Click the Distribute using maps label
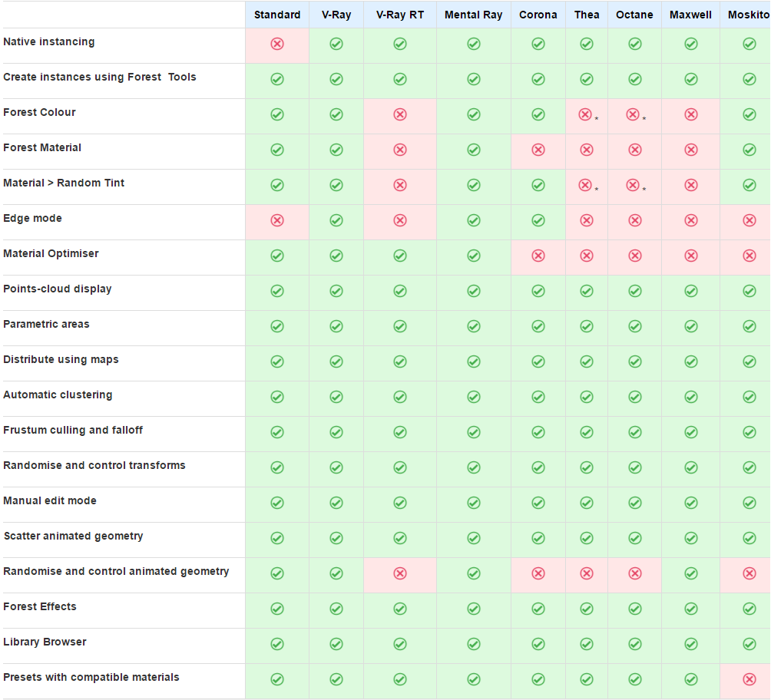The height and width of the screenshot is (700, 771). [x=61, y=360]
